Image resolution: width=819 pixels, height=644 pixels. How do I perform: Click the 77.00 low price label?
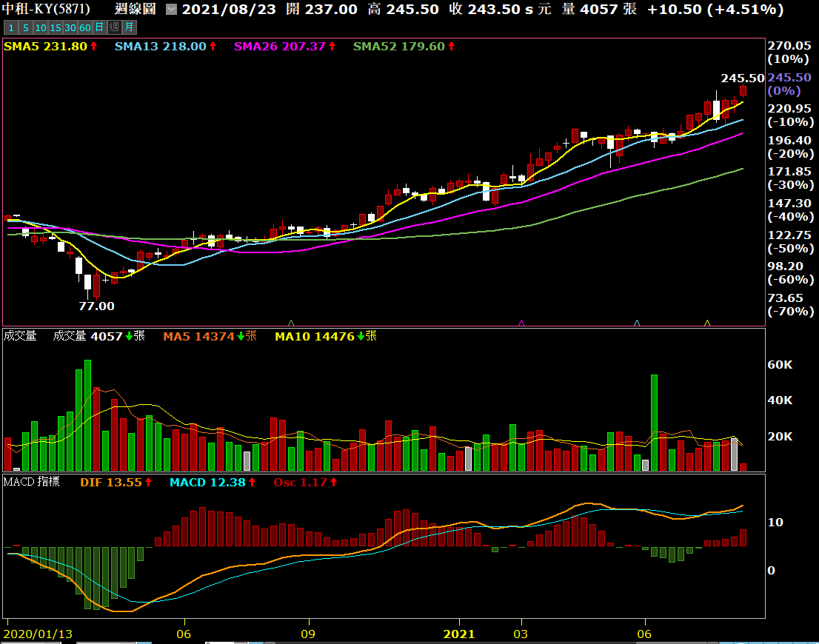pos(97,306)
